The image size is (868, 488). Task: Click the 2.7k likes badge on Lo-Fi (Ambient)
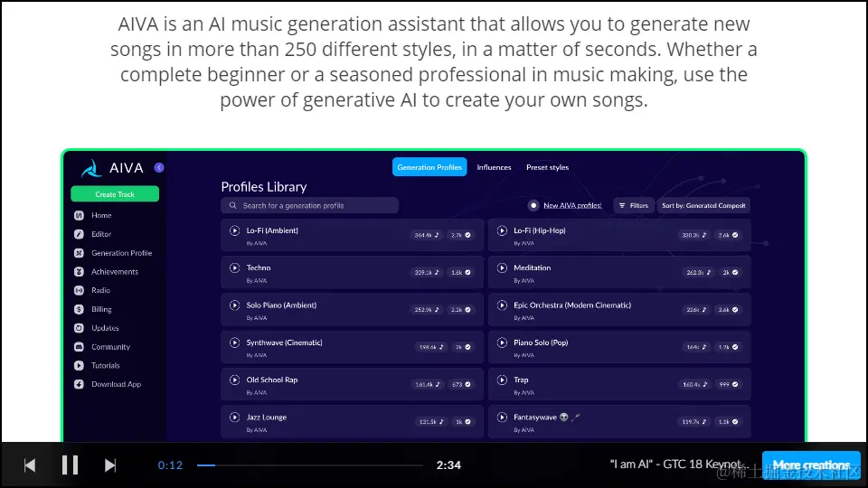point(460,235)
